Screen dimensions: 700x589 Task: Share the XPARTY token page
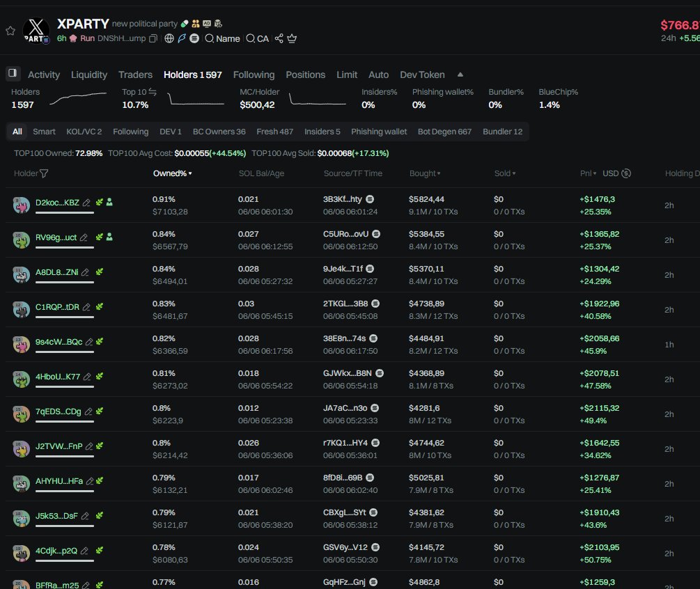point(279,39)
